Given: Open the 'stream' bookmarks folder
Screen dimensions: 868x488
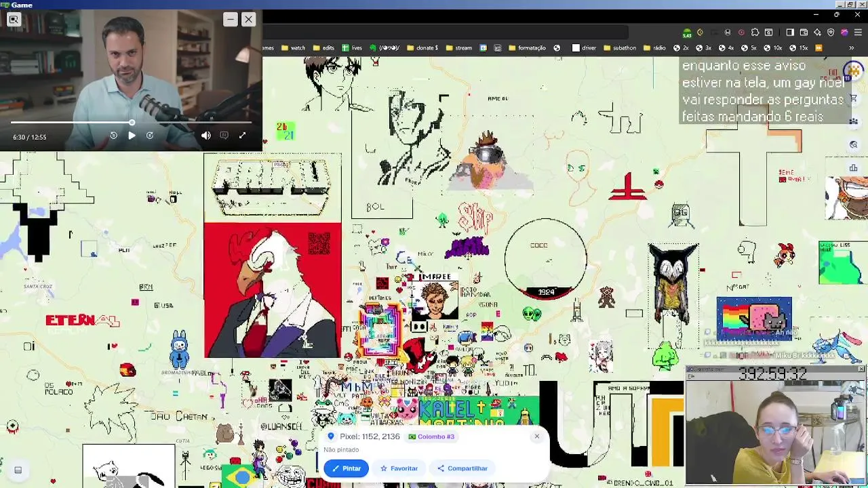Looking at the screenshot, I should tap(459, 48).
